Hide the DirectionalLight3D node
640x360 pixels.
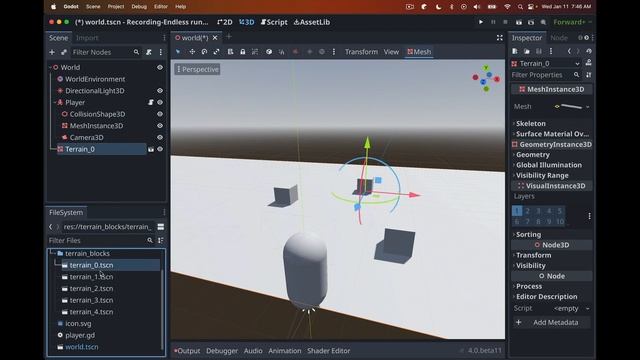(x=160, y=91)
